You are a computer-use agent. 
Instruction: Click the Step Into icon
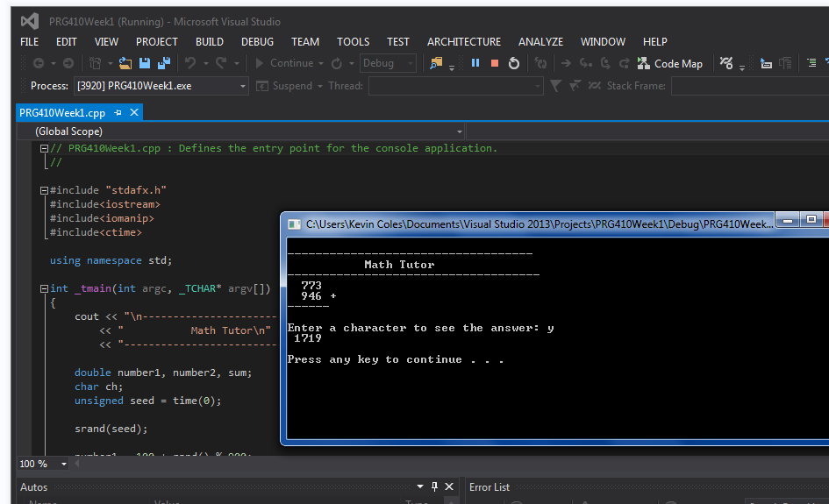pos(585,63)
